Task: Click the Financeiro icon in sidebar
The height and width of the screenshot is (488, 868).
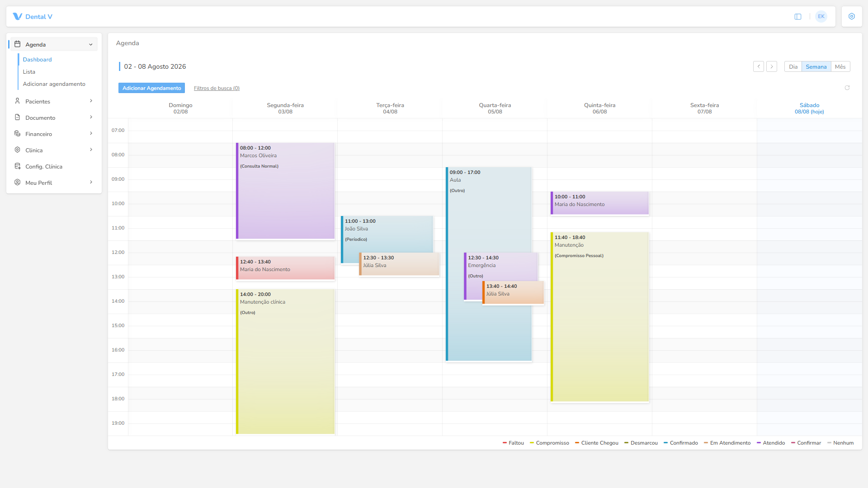Action: coord(18,134)
